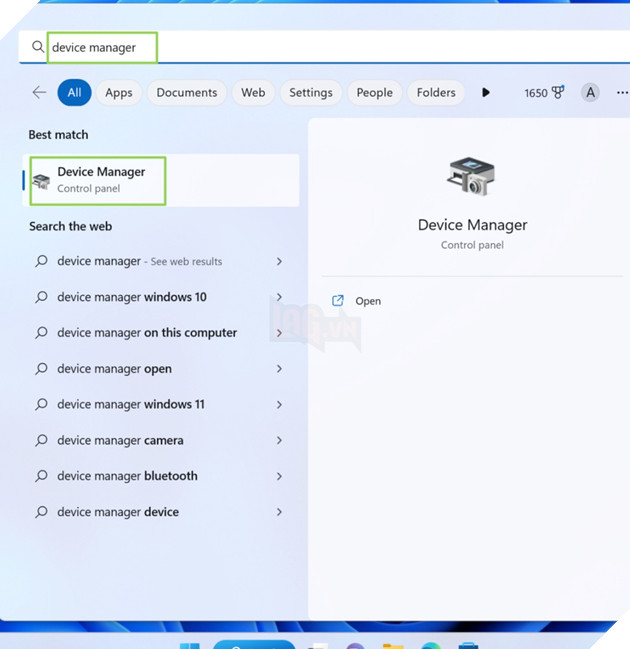The height and width of the screenshot is (649, 630).
Task: Switch to the Apps filter tab
Action: (x=119, y=92)
